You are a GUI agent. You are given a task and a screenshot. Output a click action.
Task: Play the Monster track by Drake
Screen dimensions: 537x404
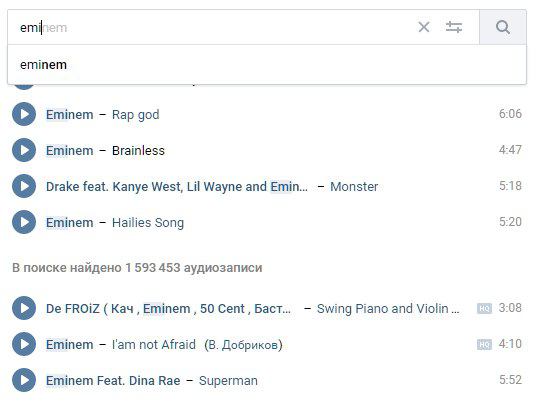click(24, 186)
